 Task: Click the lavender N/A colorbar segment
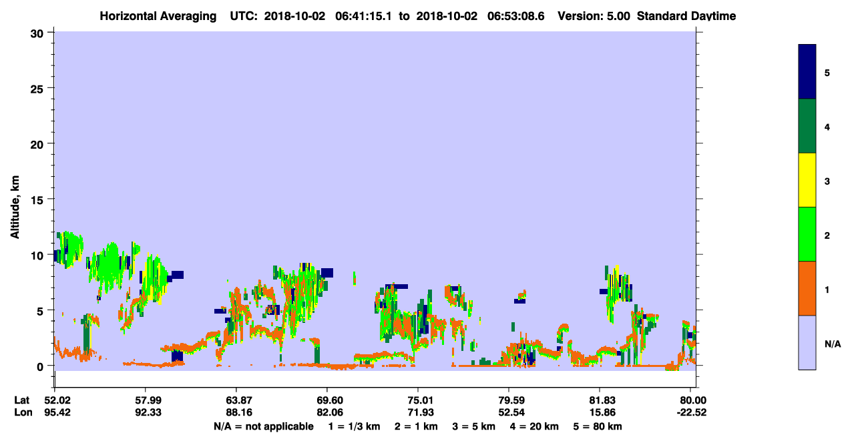(807, 342)
